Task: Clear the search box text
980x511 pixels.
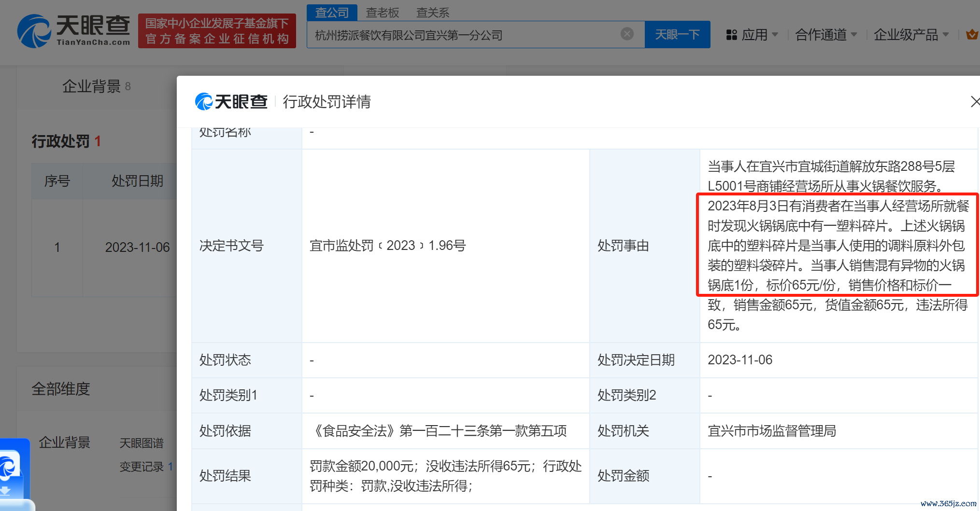Action: click(627, 34)
